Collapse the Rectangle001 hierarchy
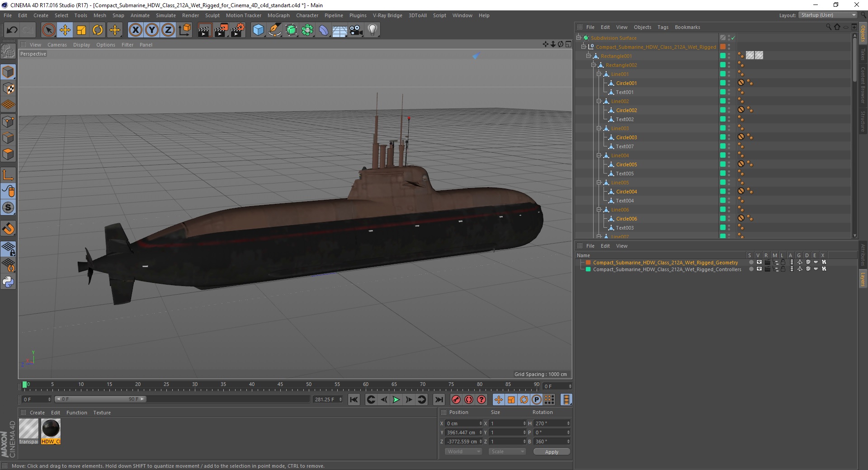The width and height of the screenshot is (868, 470). point(588,56)
